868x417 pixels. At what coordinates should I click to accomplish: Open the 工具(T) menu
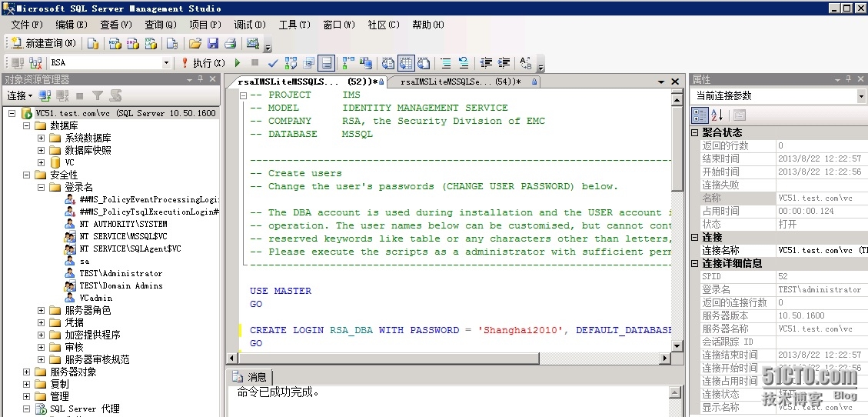[x=294, y=25]
